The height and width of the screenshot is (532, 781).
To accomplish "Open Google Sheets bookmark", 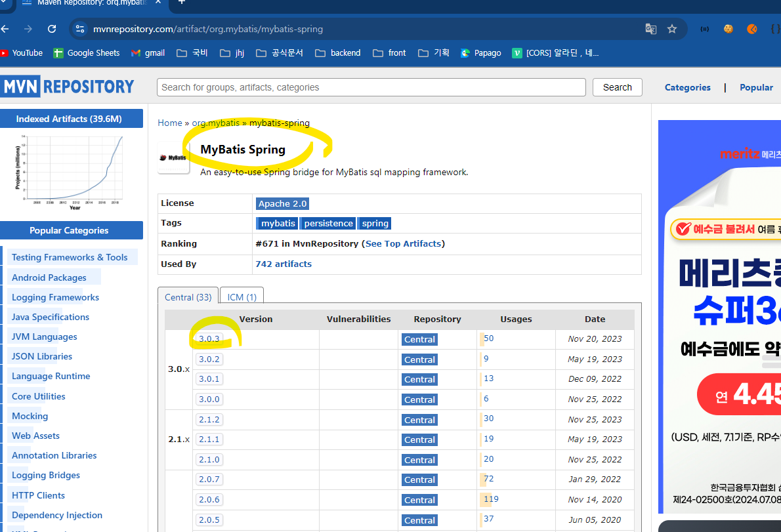I will [x=87, y=52].
